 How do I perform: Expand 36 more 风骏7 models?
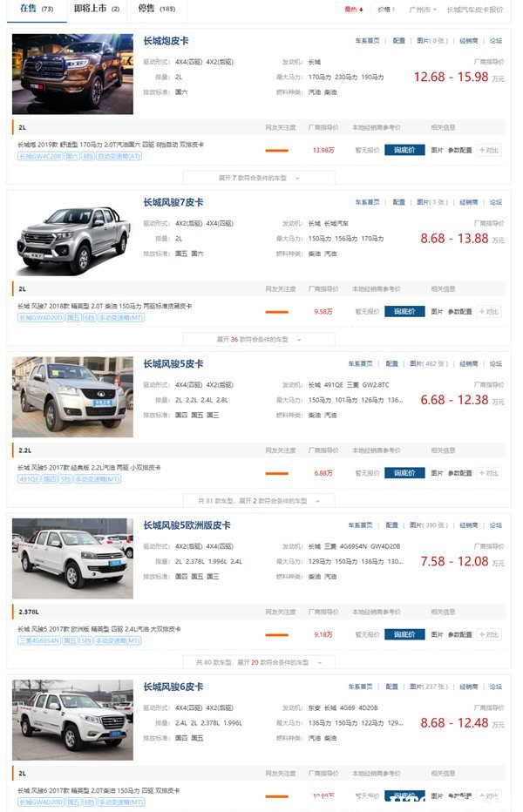[x=259, y=339]
